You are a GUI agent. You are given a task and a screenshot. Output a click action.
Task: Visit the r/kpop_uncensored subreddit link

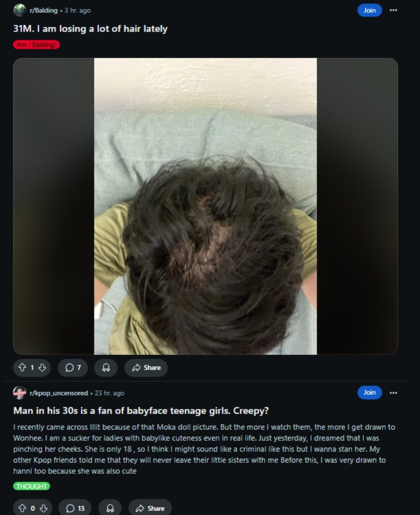59,393
